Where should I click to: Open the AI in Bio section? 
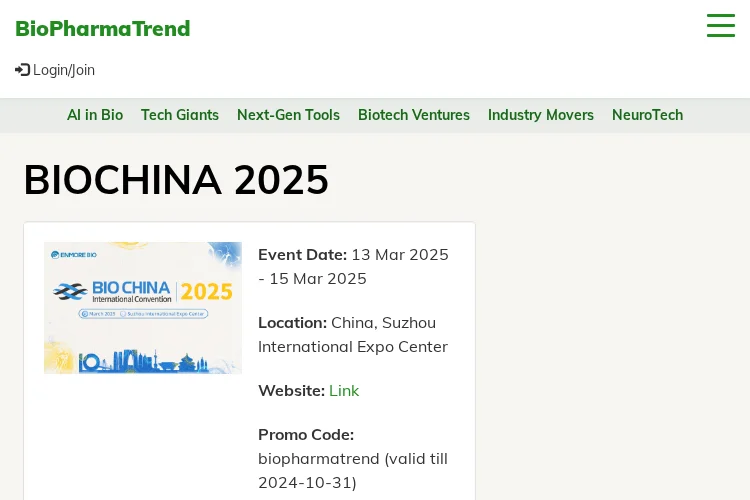click(x=95, y=115)
